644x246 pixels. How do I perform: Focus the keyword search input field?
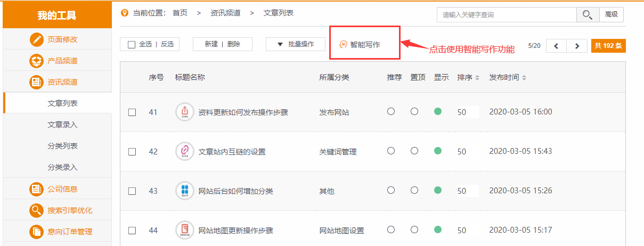point(507,15)
